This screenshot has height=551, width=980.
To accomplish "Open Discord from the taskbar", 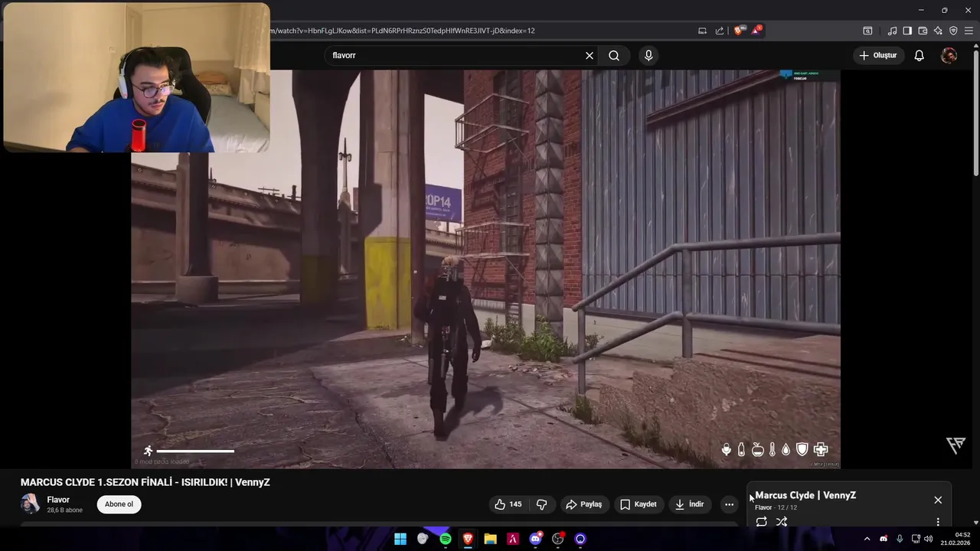I will [x=535, y=539].
